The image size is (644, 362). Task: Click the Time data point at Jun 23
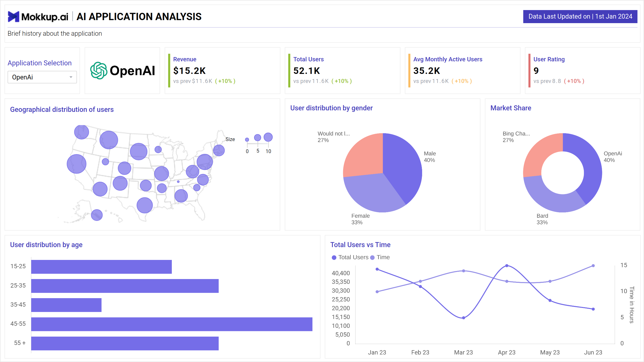593,266
